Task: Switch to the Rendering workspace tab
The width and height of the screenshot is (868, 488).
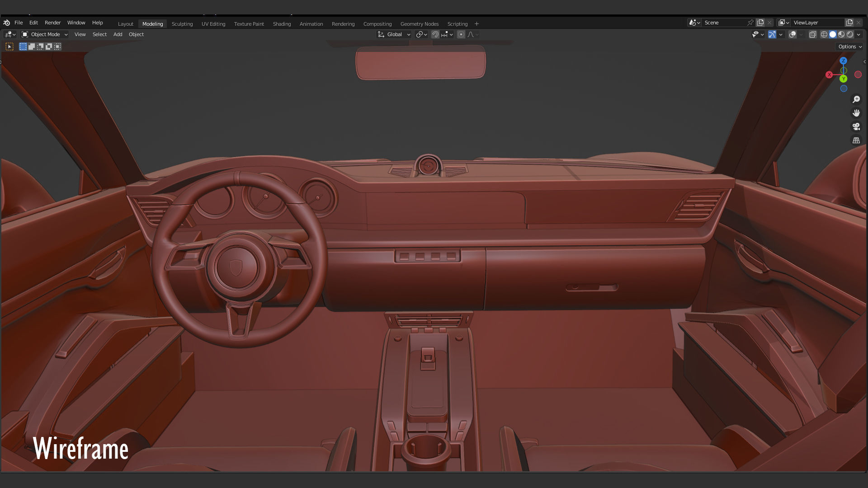Action: pos(343,24)
